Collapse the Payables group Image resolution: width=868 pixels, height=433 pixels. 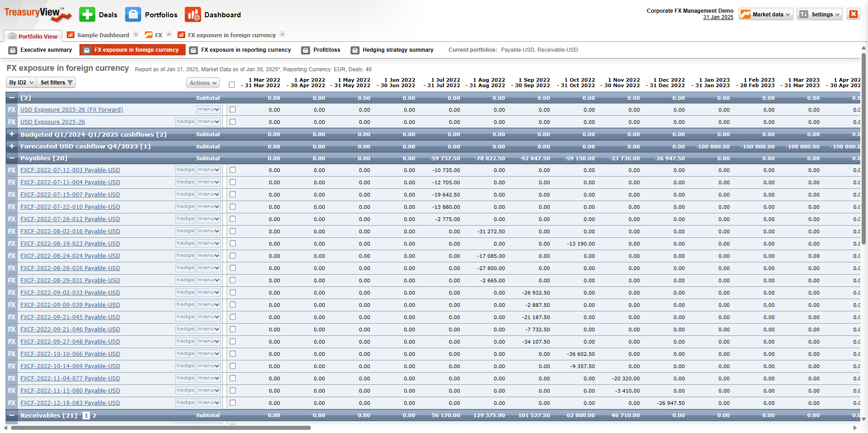point(12,158)
